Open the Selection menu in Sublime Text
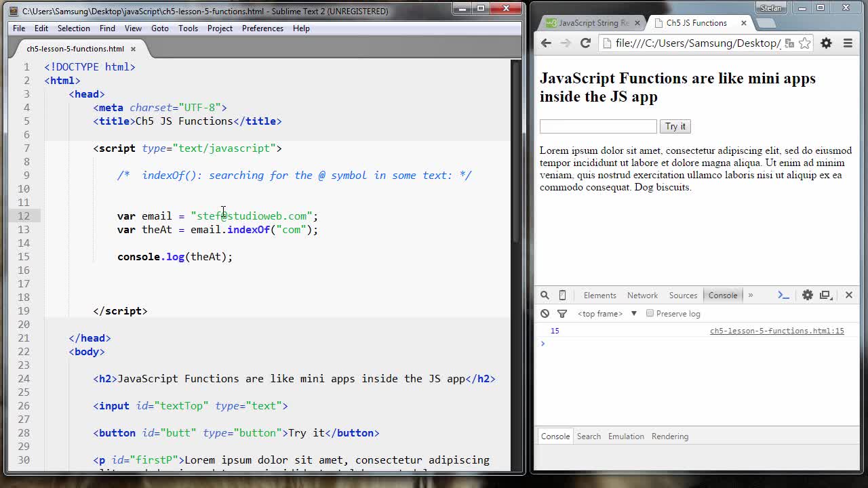Screen dimensions: 868x488 (x=73, y=28)
